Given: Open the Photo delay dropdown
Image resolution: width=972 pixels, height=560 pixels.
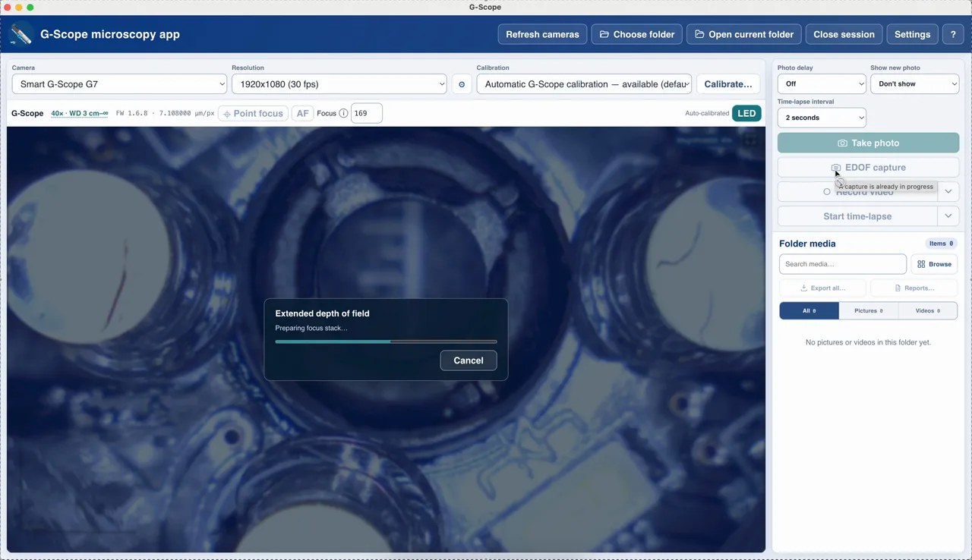Looking at the screenshot, I should [x=822, y=84].
